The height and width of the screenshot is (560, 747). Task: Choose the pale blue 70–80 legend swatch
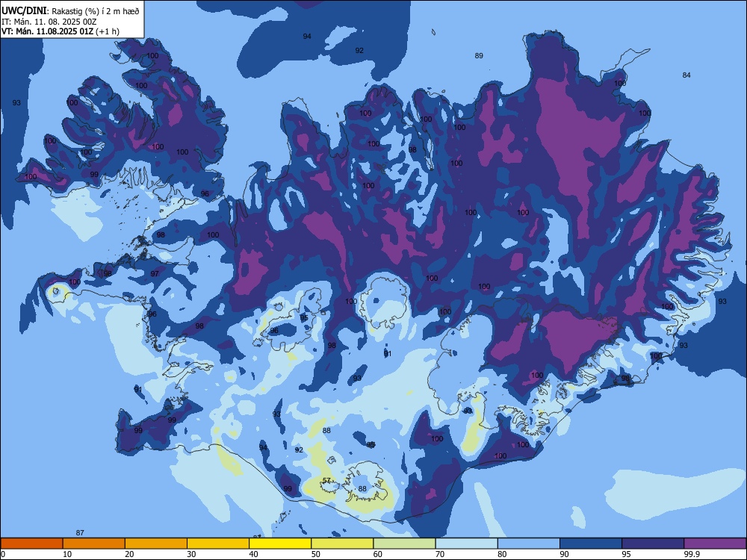(x=466, y=544)
